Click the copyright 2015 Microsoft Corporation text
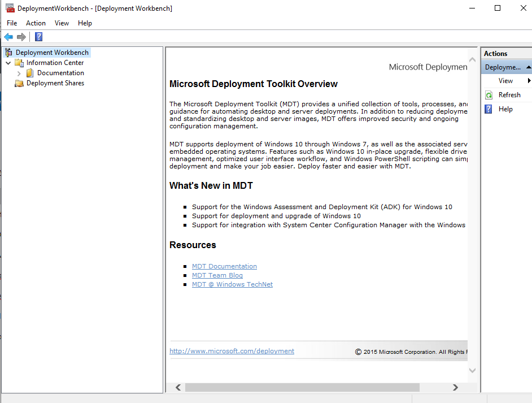Viewport: 532px width, 403px height. coord(411,352)
